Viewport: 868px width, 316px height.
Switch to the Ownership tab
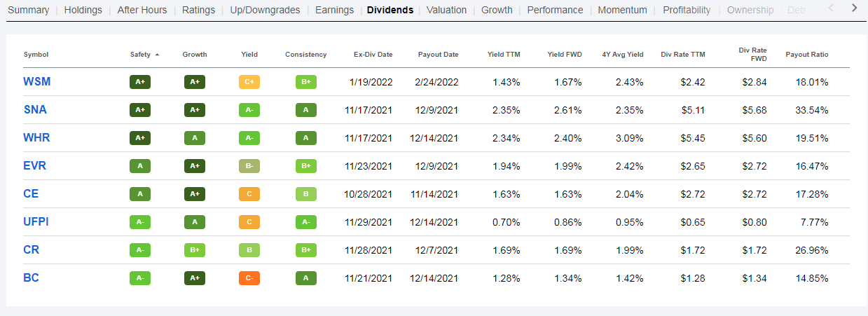(x=750, y=10)
